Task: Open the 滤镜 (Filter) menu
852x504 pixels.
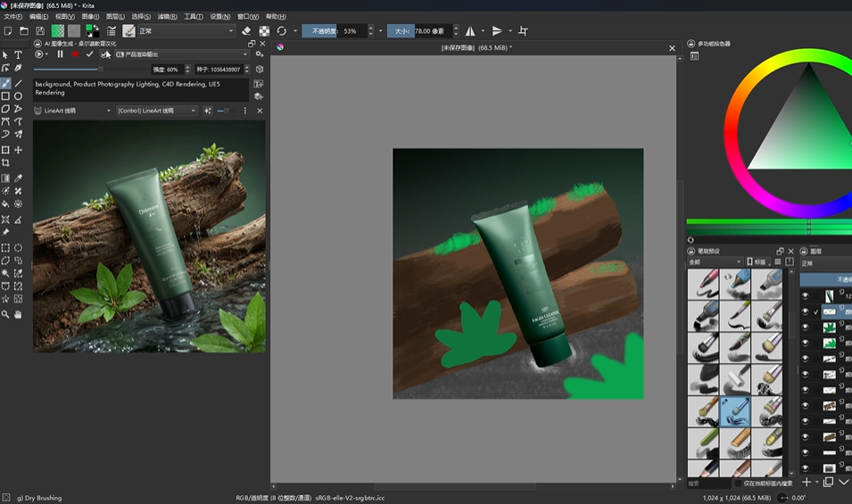Action: [167, 16]
